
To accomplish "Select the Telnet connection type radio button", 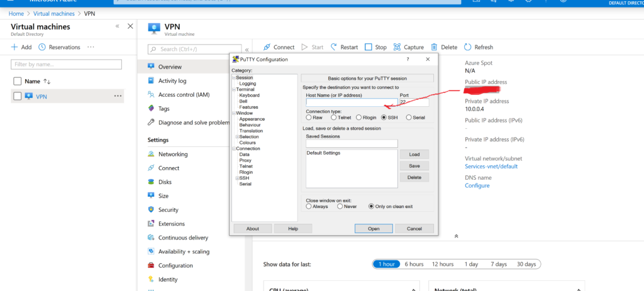I will point(333,118).
